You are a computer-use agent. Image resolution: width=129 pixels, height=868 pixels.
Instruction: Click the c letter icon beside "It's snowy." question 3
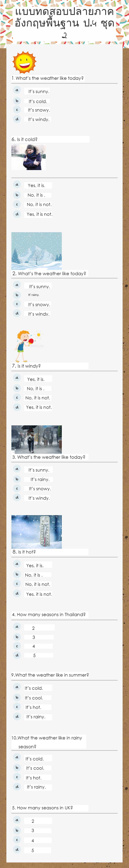tap(17, 488)
